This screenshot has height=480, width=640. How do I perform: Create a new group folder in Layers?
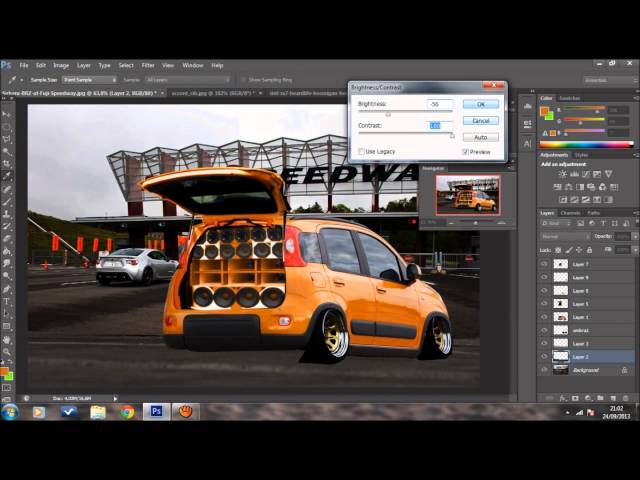coord(600,398)
